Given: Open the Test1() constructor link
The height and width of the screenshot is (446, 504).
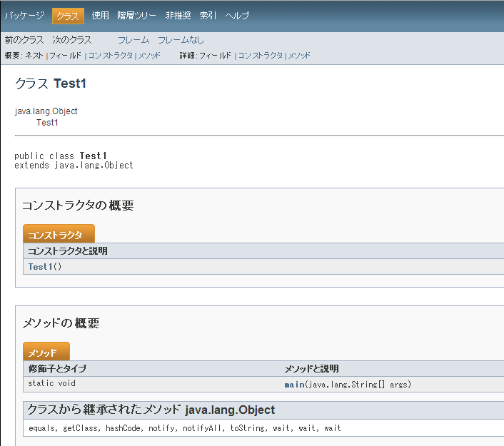Looking at the screenshot, I should pyautogui.click(x=41, y=267).
